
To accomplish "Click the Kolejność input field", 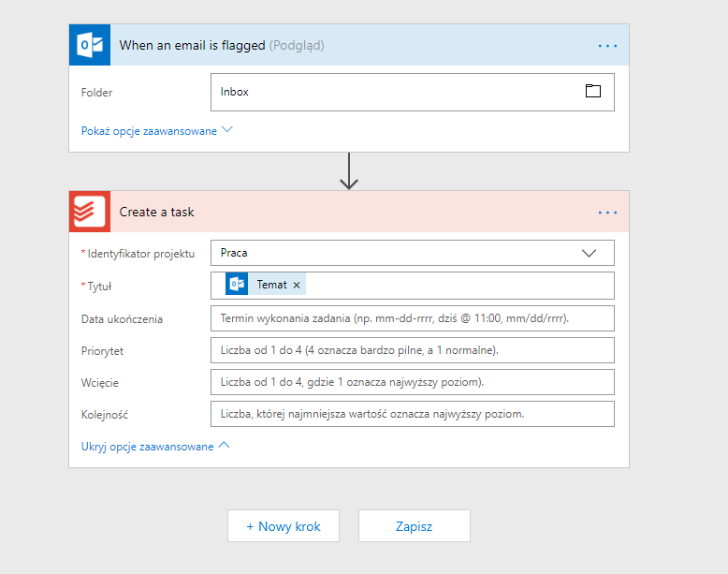I will pyautogui.click(x=413, y=414).
